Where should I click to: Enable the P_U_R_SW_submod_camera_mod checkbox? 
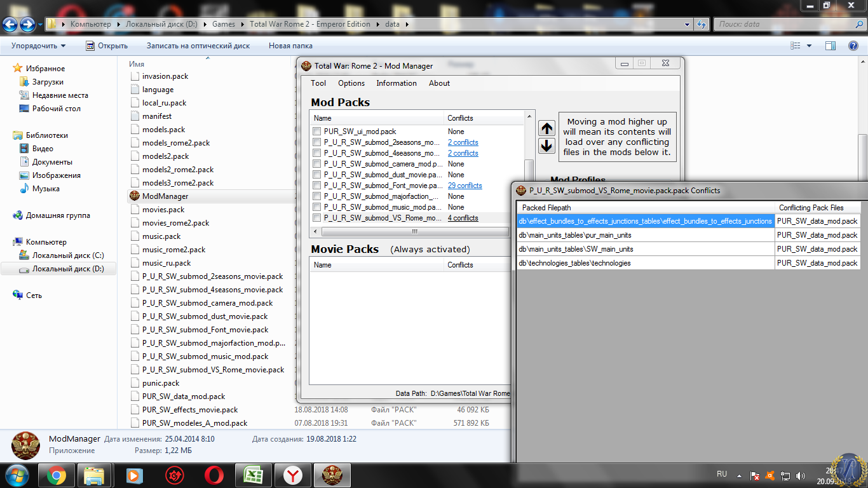click(316, 164)
